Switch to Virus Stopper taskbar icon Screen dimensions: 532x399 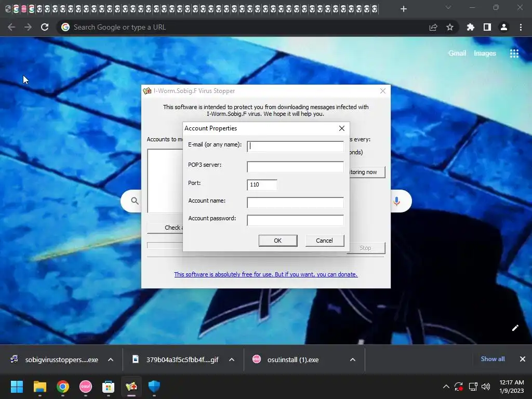[x=131, y=387]
